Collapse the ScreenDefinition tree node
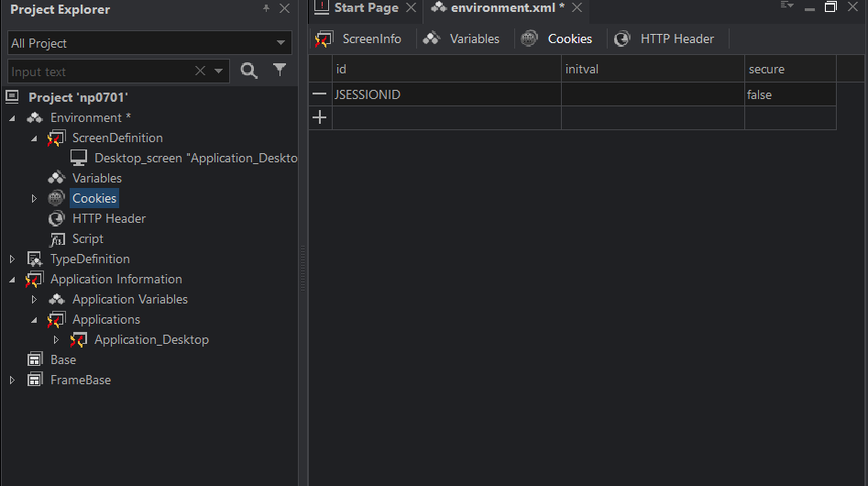868x486 pixels. [x=34, y=138]
